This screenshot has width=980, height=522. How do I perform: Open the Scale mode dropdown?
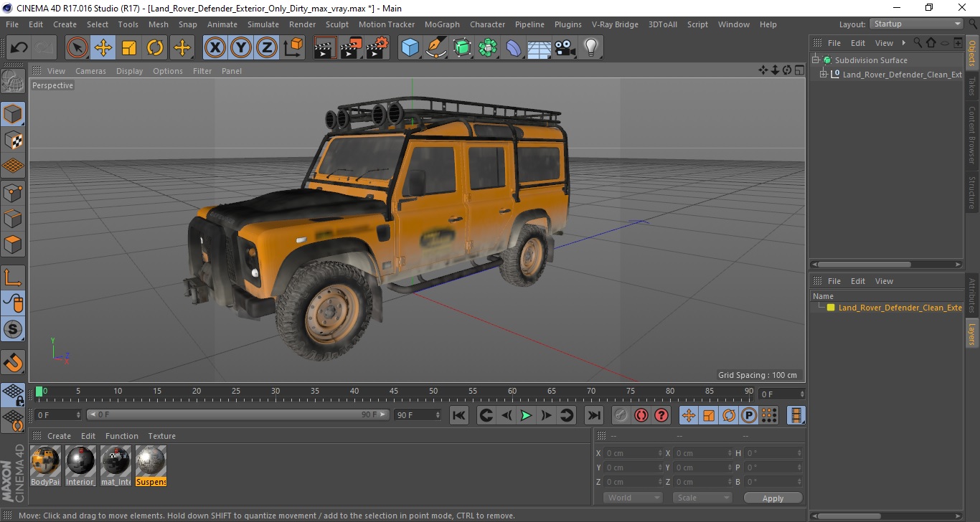(702, 498)
